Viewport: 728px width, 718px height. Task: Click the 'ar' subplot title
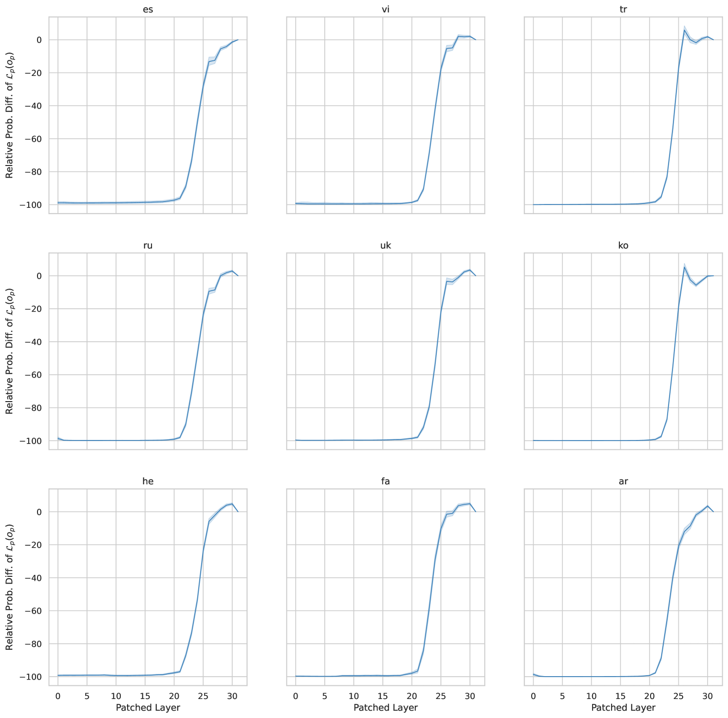[623, 481]
